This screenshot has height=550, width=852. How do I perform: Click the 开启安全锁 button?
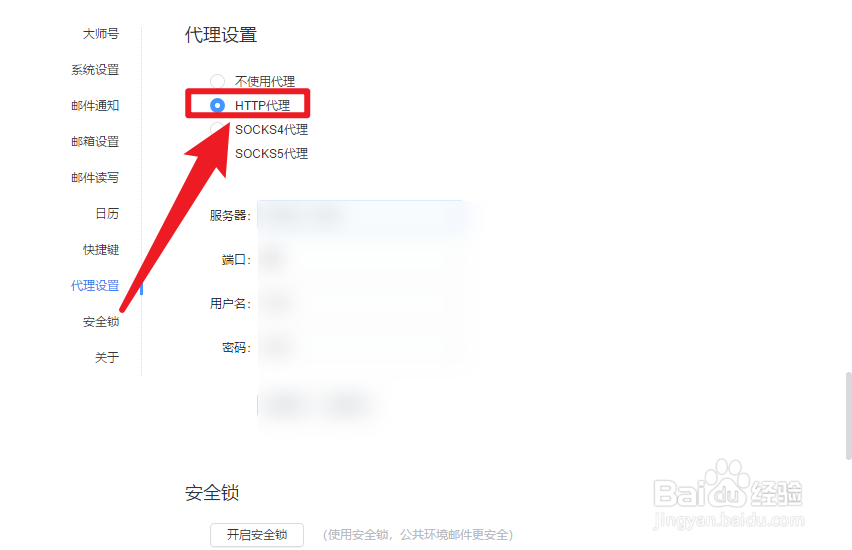point(257,535)
